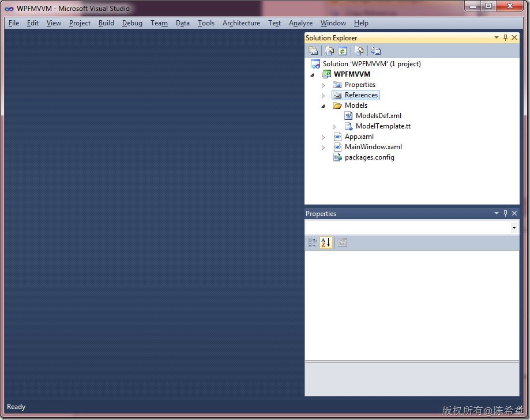Click the Properties icon in Solution Explorer toolbar
Screen dimensions: 530x420
(313, 51)
